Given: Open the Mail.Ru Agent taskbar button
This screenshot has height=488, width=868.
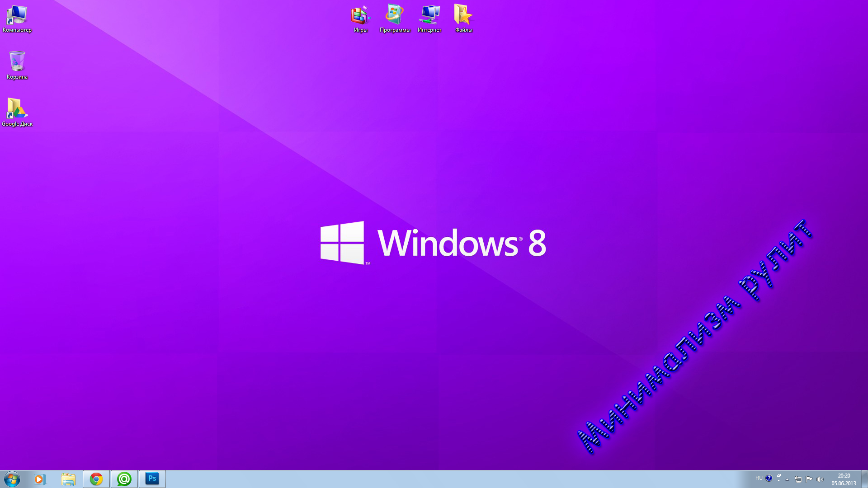Looking at the screenshot, I should [124, 479].
